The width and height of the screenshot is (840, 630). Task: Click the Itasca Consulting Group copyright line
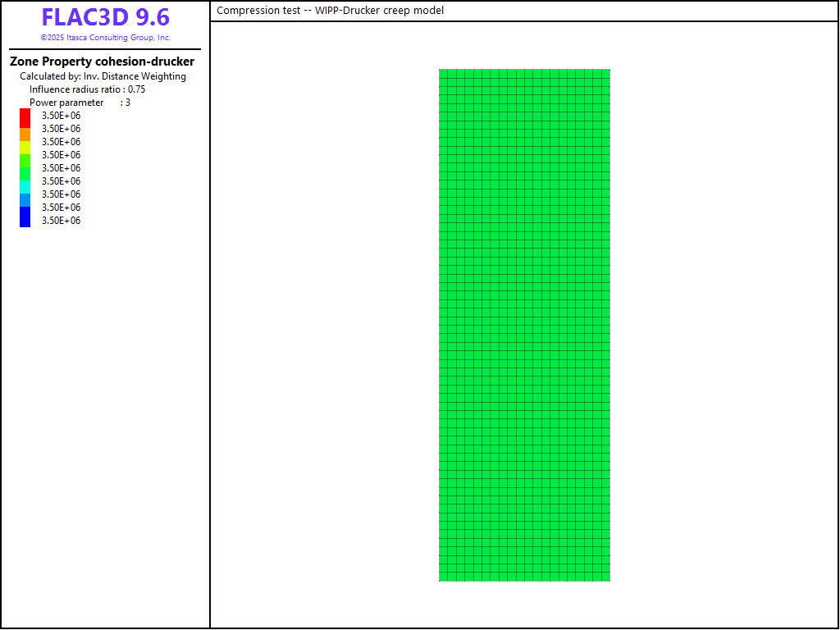pos(105,38)
